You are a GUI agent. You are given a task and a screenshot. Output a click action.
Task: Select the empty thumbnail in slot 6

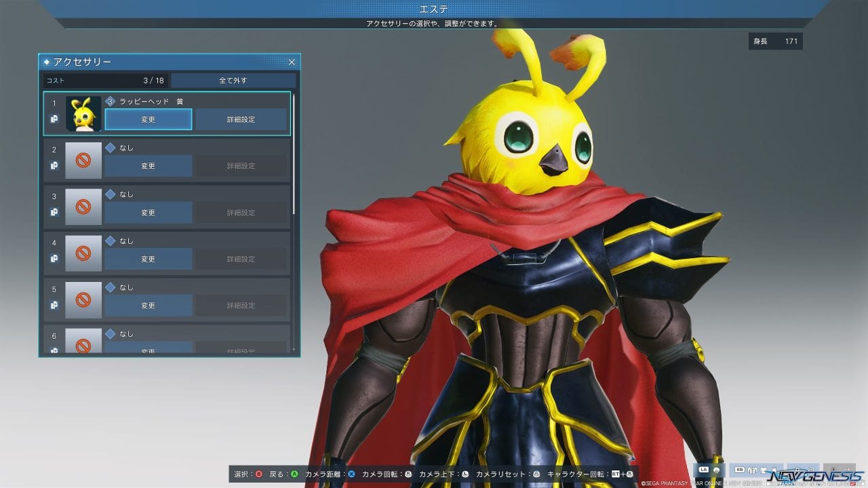click(83, 341)
